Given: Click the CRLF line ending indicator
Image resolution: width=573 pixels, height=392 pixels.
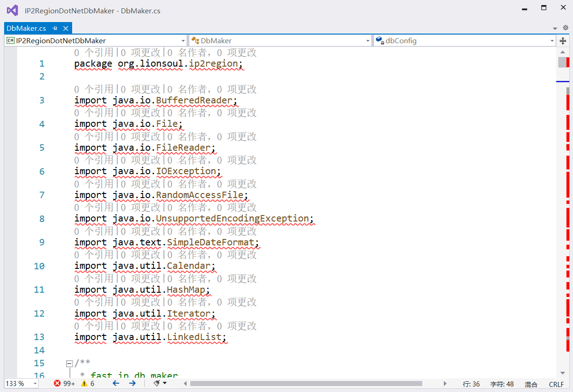Looking at the screenshot, I should pyautogui.click(x=556, y=384).
